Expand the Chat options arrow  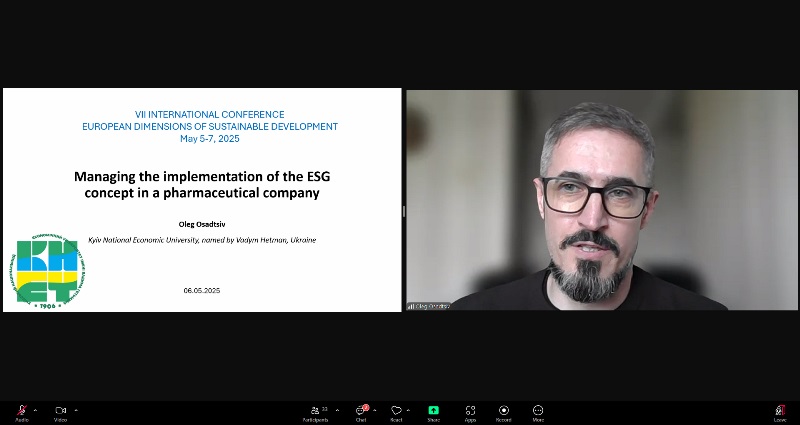pyautogui.click(x=374, y=410)
